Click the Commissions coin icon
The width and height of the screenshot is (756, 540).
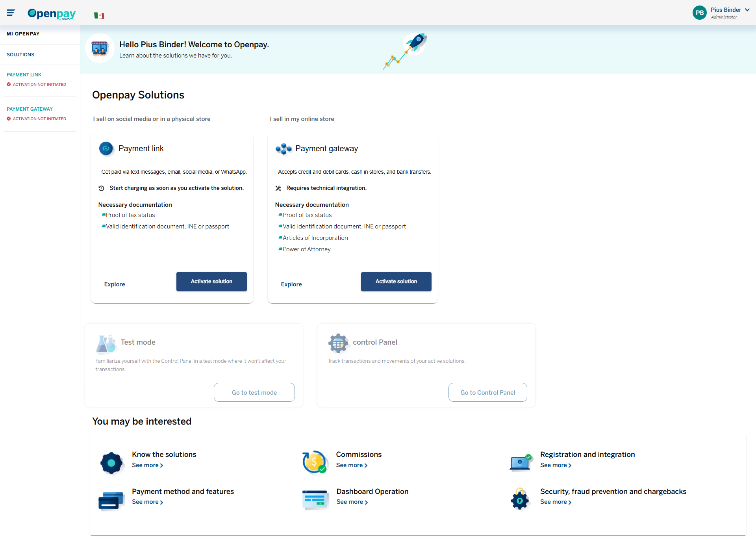[x=315, y=462]
